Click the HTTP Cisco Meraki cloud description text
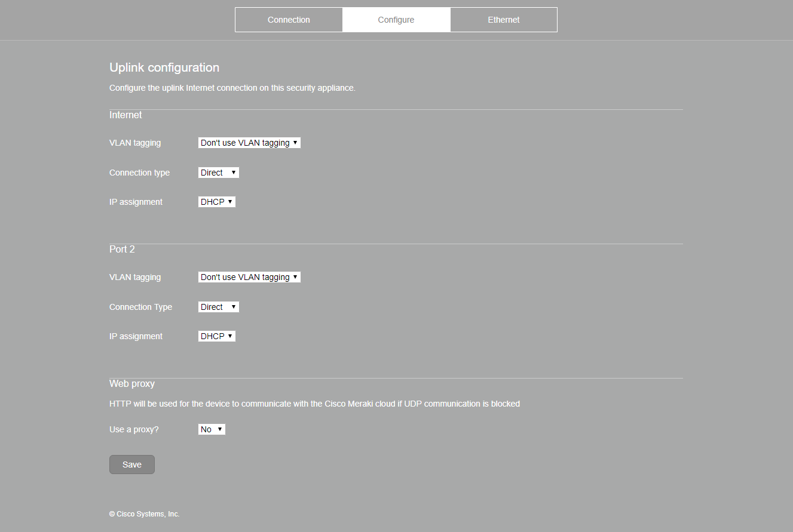This screenshot has width=793, height=532. pos(314,404)
